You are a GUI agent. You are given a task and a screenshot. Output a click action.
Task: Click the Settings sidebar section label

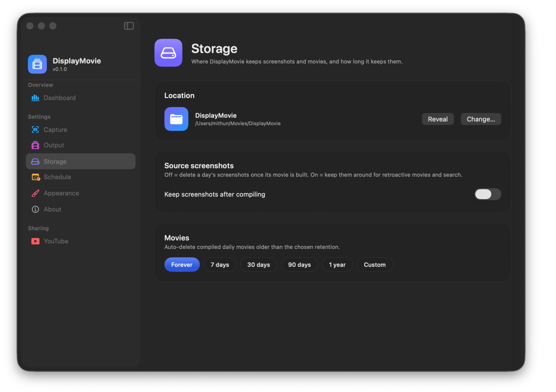pyautogui.click(x=39, y=117)
